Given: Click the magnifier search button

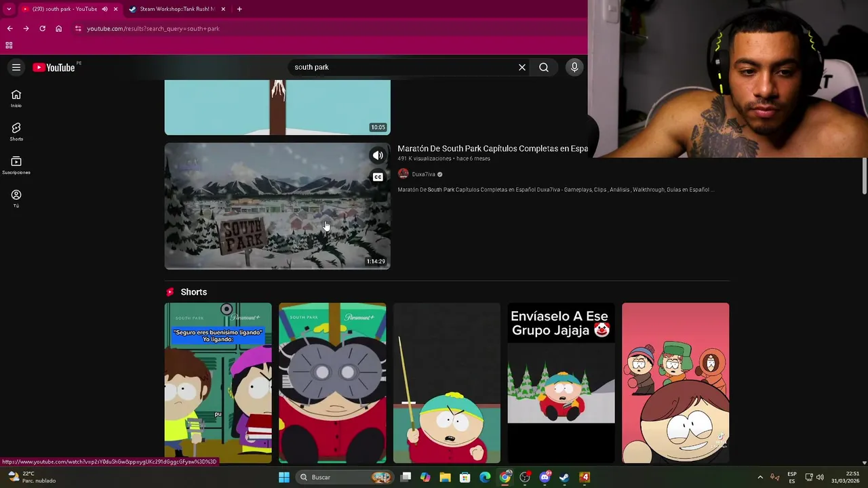Looking at the screenshot, I should 544,67.
